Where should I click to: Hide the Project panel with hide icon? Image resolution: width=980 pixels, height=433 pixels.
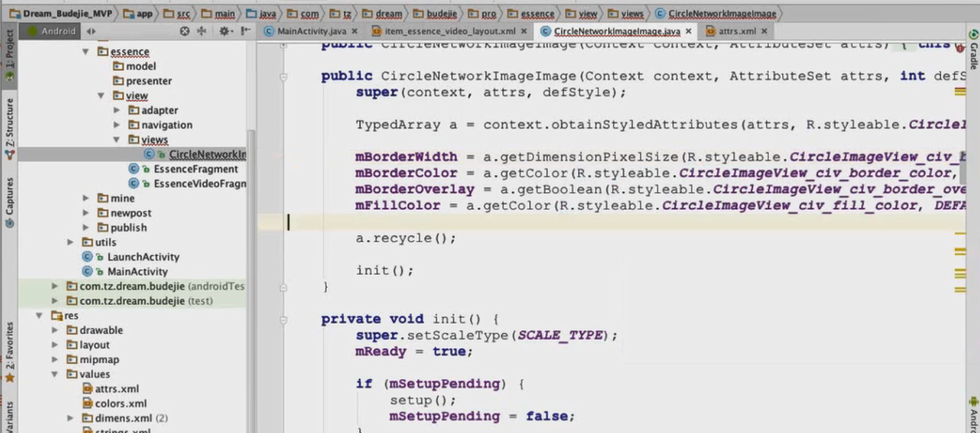(245, 31)
